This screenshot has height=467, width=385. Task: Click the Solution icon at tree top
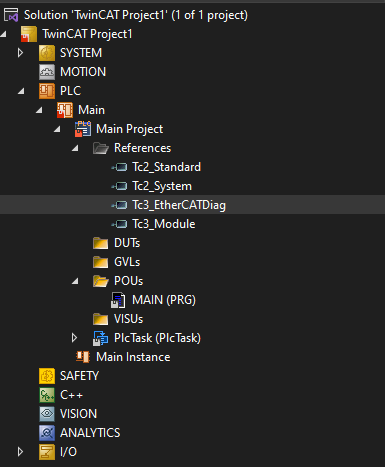11,15
